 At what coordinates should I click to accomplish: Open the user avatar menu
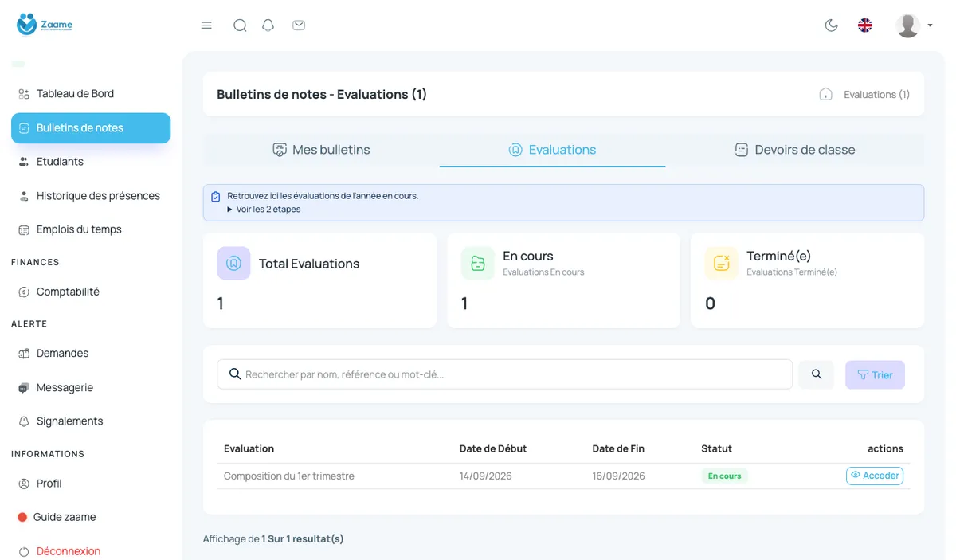click(914, 25)
